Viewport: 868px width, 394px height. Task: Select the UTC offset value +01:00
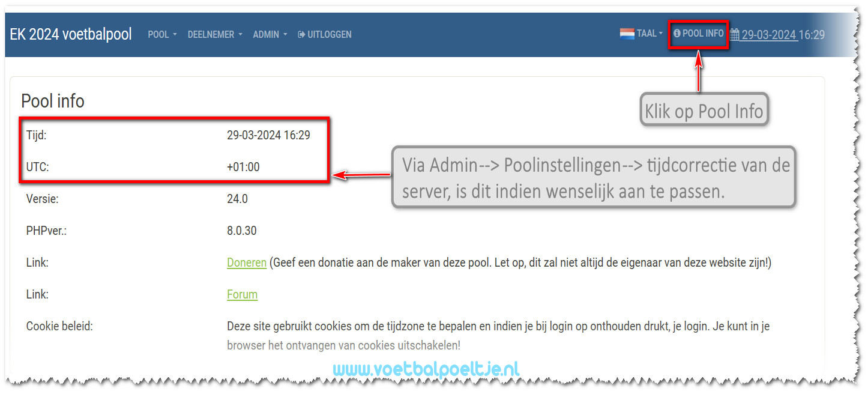tap(243, 167)
